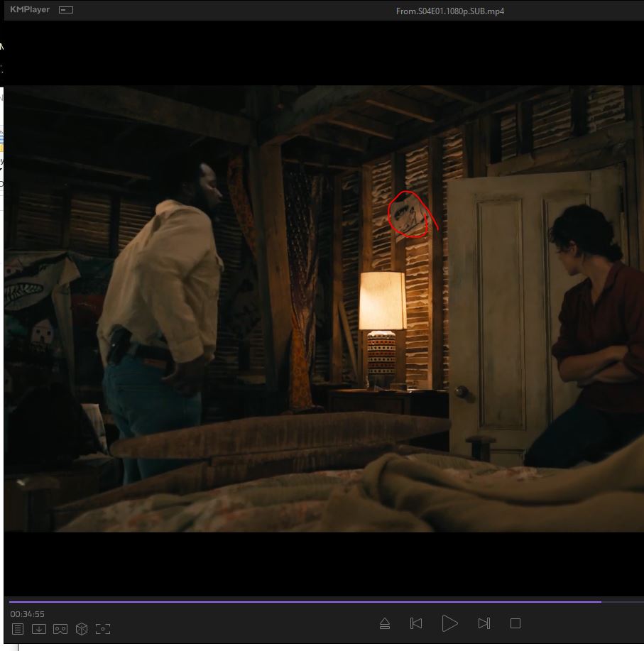Click the red-circled drawing in the video
This screenshot has width=644, height=651.
(x=408, y=215)
